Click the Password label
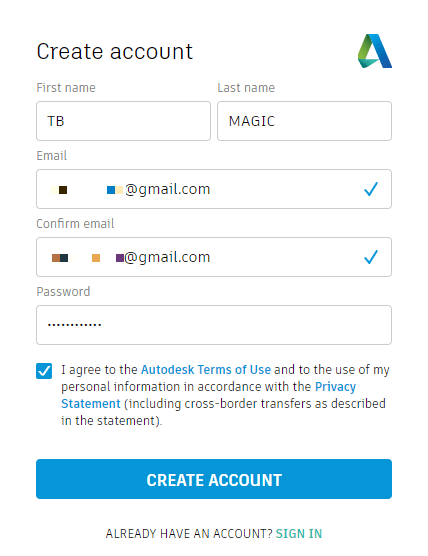 (63, 291)
